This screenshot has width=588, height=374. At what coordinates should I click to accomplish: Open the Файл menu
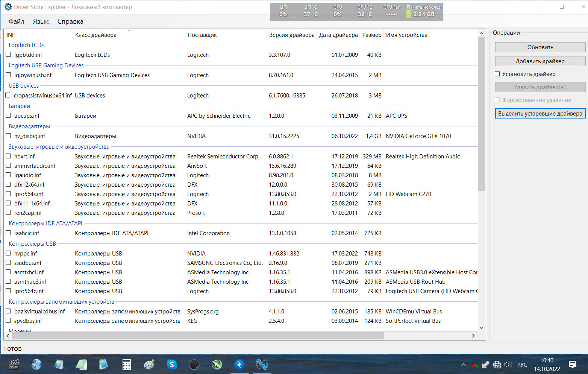(x=16, y=21)
